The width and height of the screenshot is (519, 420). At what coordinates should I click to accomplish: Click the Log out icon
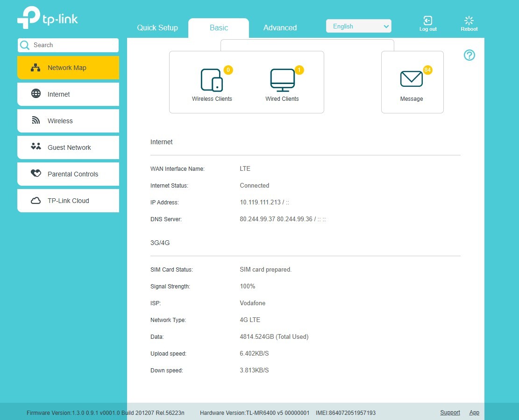tap(427, 21)
